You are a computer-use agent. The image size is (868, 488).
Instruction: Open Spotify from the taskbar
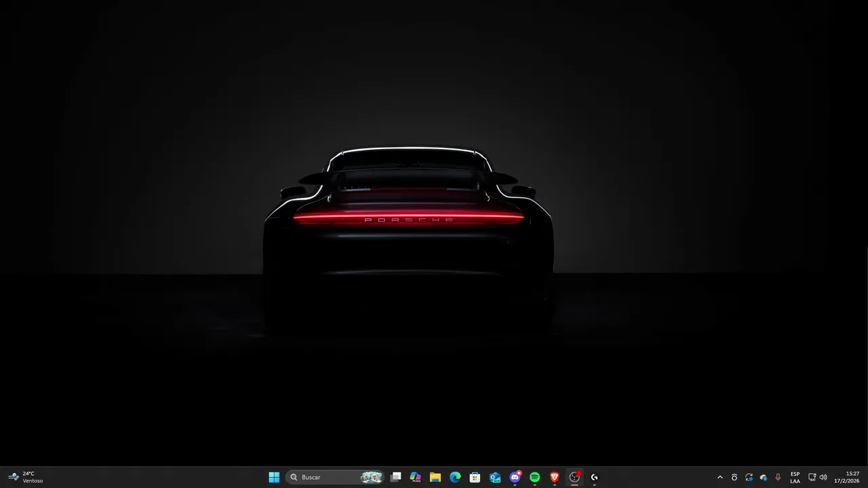[534, 477]
